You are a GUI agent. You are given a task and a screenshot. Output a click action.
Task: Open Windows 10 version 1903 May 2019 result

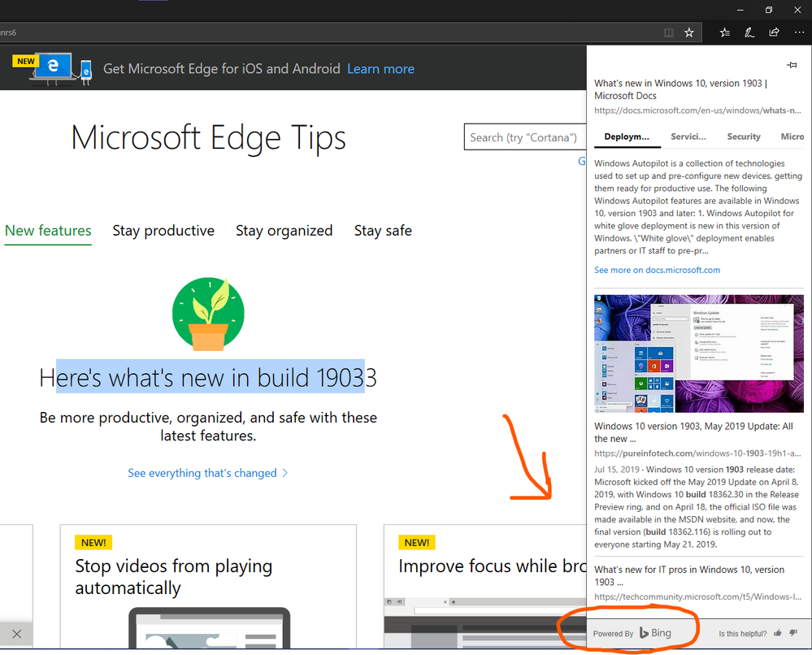(693, 432)
